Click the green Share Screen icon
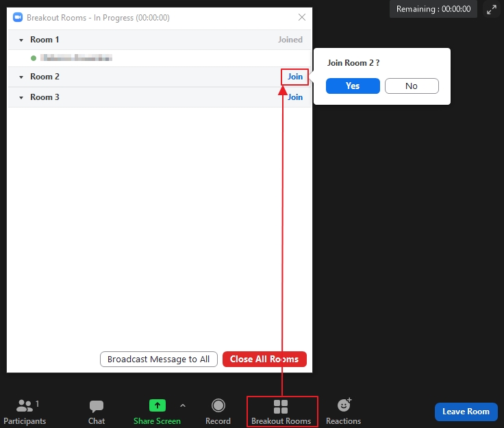The image size is (504, 428). [157, 405]
